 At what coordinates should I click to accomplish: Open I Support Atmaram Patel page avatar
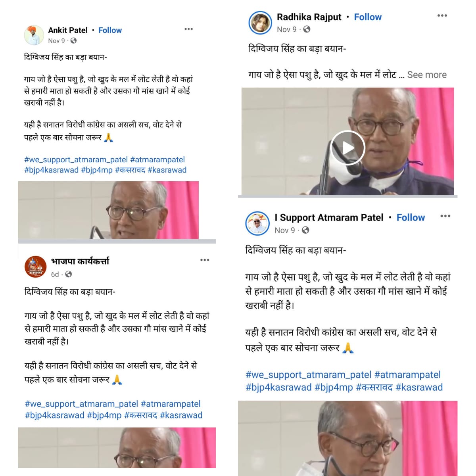tap(257, 223)
